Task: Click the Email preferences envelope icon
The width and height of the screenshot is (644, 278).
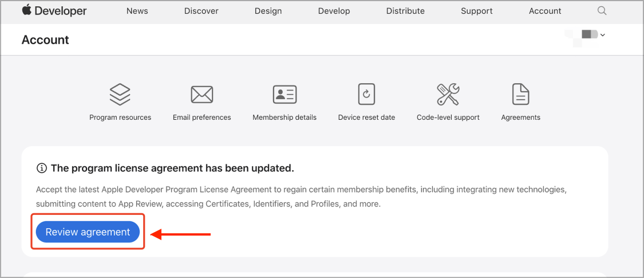Action: click(x=202, y=94)
